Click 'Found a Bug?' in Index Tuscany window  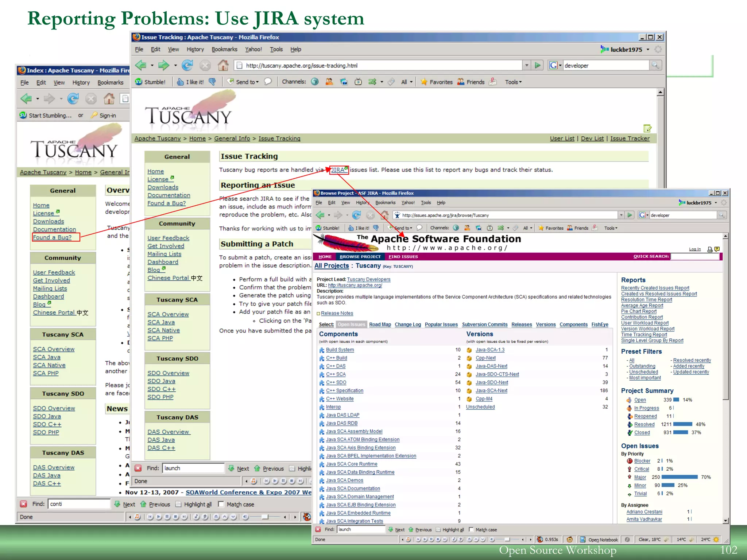(52, 237)
